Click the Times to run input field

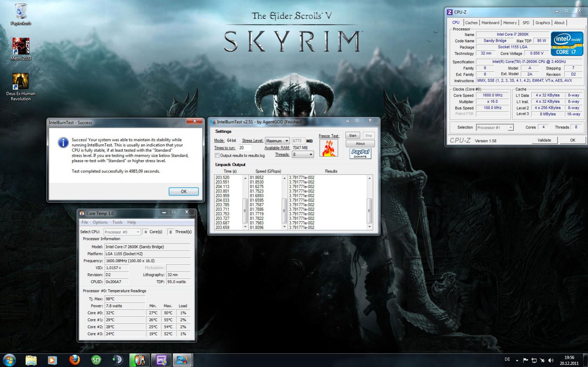[x=245, y=148]
